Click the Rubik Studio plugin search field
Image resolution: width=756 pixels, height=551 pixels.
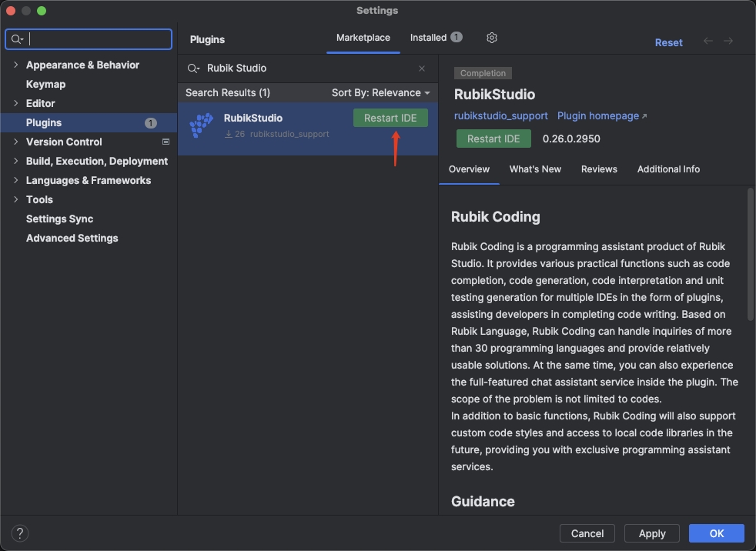[x=309, y=68]
